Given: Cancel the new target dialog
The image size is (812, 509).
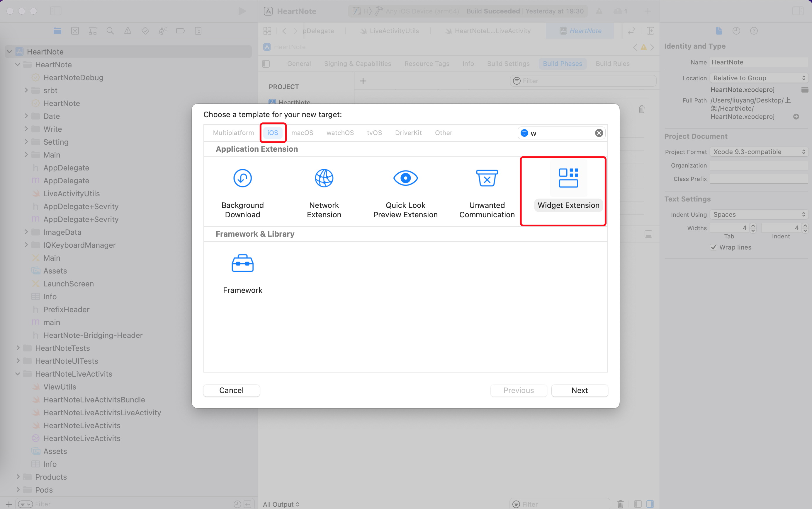Looking at the screenshot, I should click(232, 390).
